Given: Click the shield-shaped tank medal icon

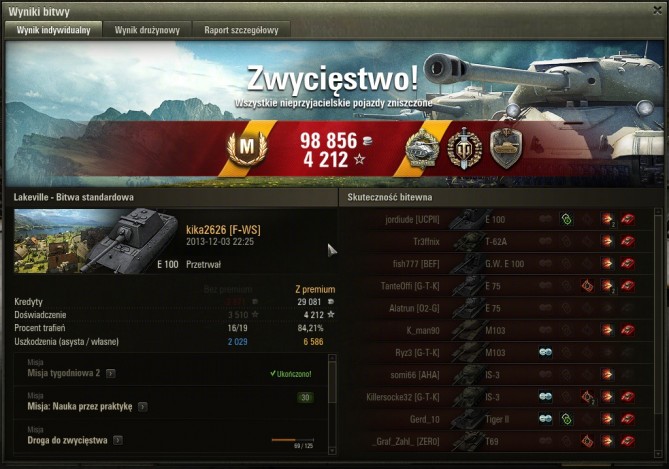Looking at the screenshot, I should click(506, 149).
